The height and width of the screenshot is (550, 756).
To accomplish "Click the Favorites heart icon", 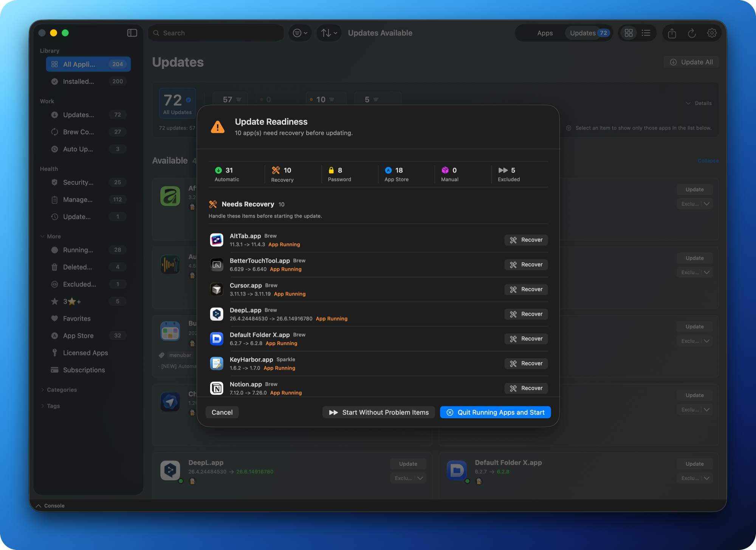I will pyautogui.click(x=54, y=318).
